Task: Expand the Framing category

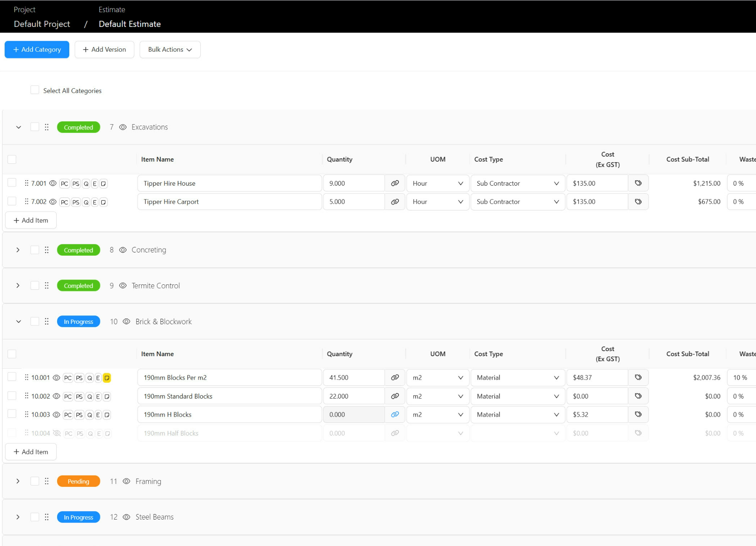Action: [18, 481]
